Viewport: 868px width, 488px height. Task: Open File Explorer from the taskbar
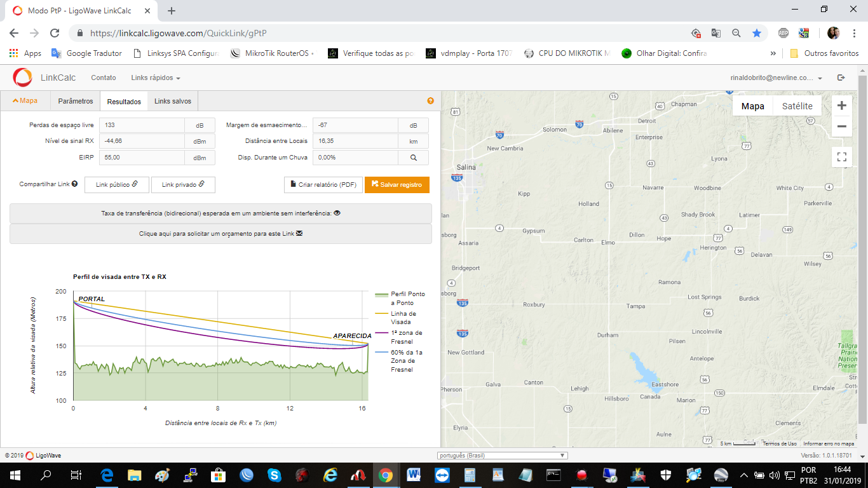coord(135,475)
